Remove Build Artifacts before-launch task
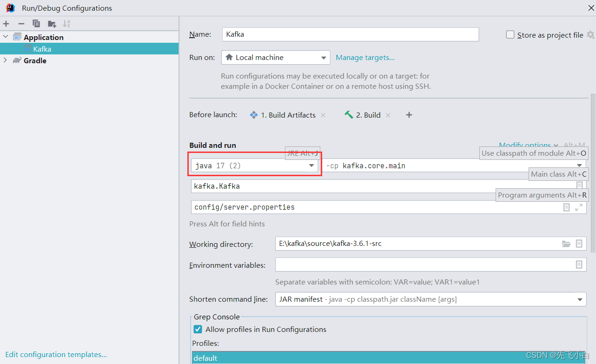Viewport: 596px width, 364px height. [323, 115]
